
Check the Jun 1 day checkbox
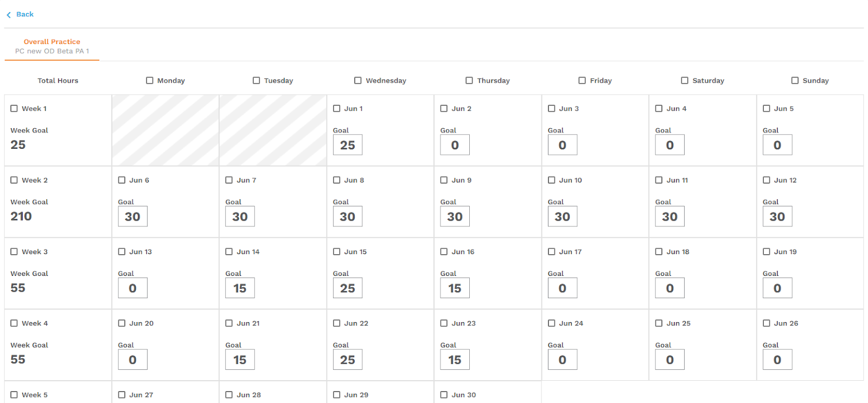coord(336,109)
